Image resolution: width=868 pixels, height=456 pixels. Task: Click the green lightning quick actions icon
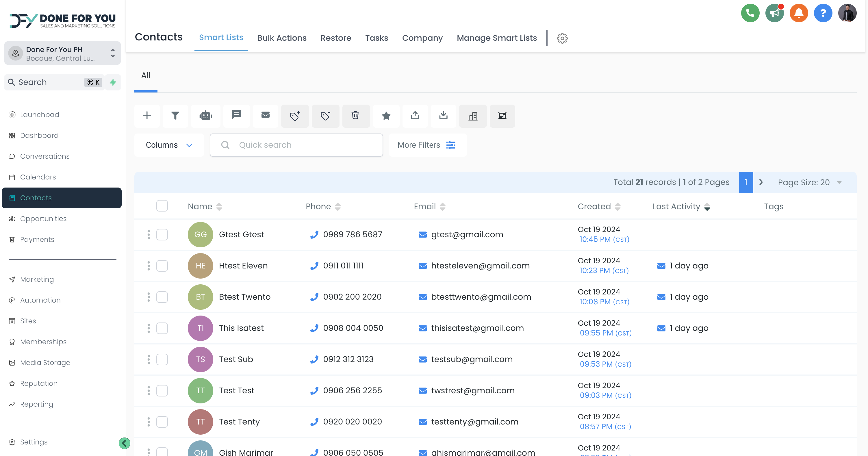113,82
